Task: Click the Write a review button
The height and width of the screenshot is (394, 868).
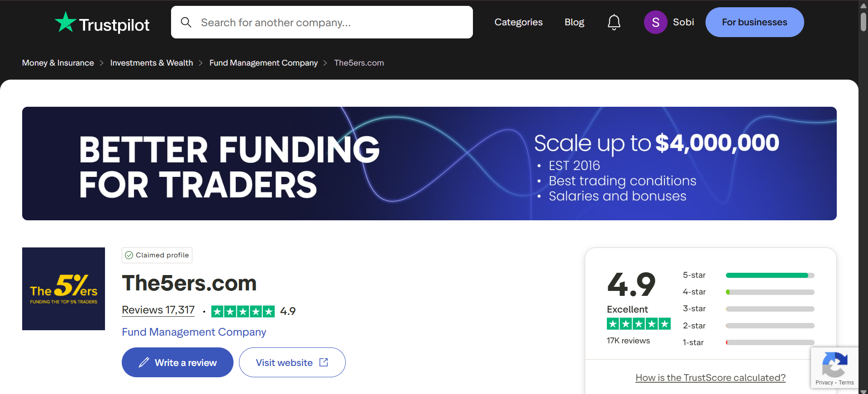Action: [177, 362]
